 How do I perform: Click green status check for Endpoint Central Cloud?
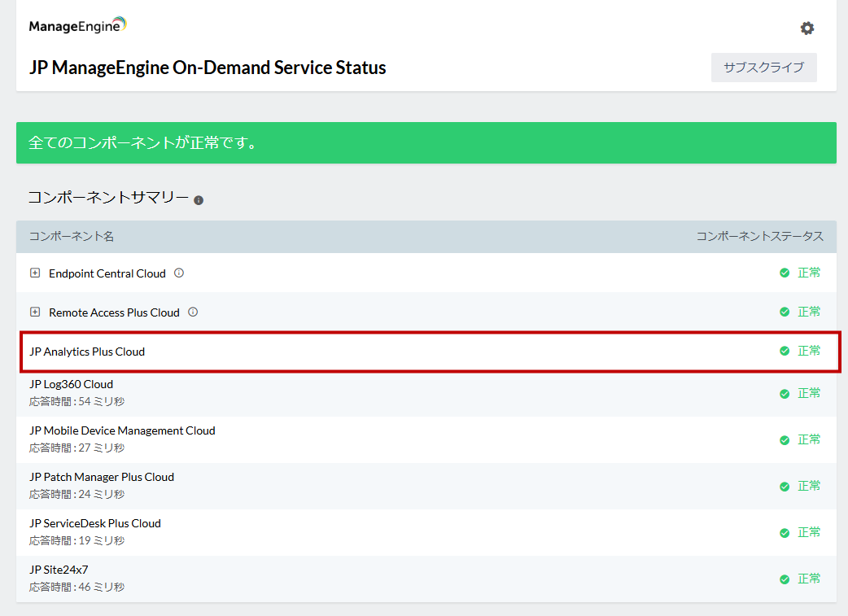785,273
